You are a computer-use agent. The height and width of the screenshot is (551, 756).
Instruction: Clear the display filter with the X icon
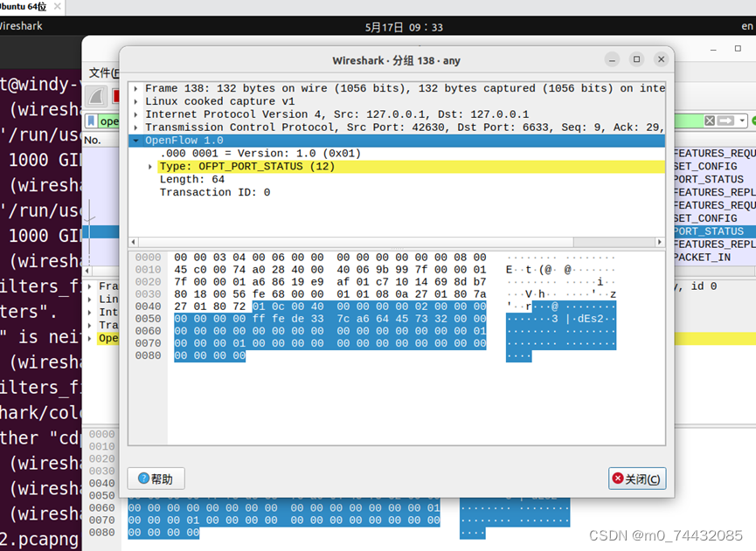click(x=710, y=121)
